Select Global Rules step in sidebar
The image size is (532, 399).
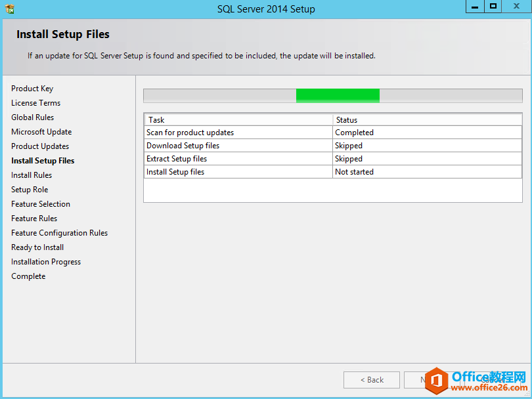33,117
